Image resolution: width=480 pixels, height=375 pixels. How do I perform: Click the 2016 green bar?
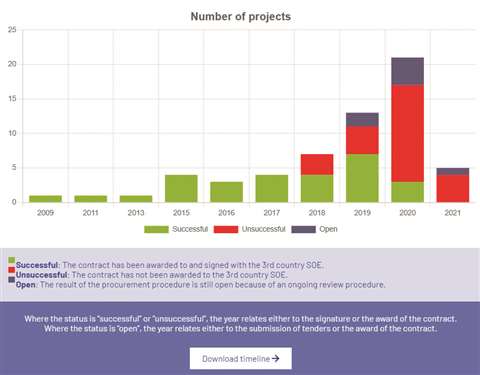pos(226,192)
